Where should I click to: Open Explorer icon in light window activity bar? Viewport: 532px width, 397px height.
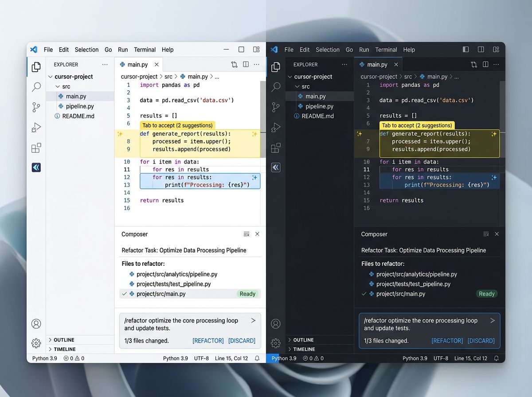36,67
